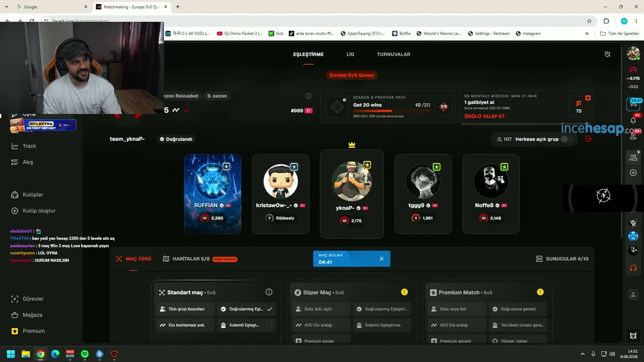Viewport: 644px width, 362px height.
Task: Expand the Elo dropdown chevron
Action: (x=186, y=111)
